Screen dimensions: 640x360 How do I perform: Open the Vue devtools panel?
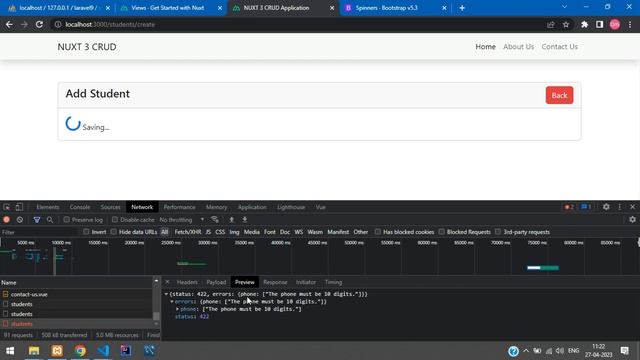pyautogui.click(x=320, y=207)
